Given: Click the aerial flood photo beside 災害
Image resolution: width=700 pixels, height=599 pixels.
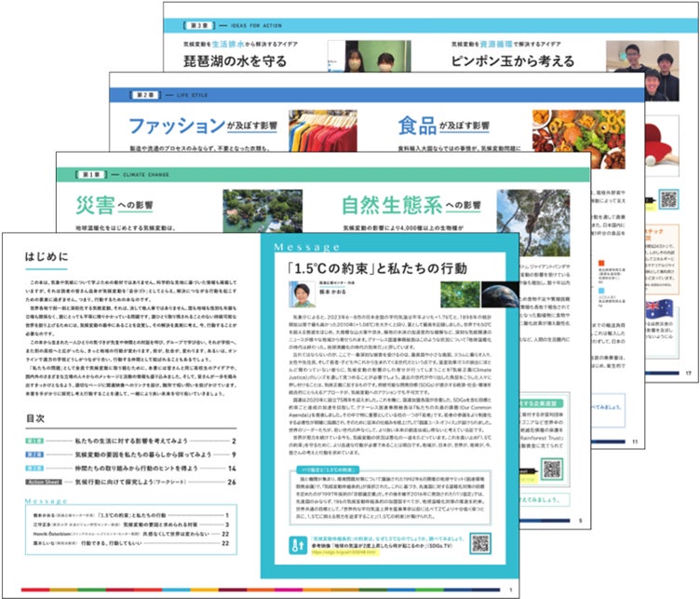Looking at the screenshot, I should point(262,211).
